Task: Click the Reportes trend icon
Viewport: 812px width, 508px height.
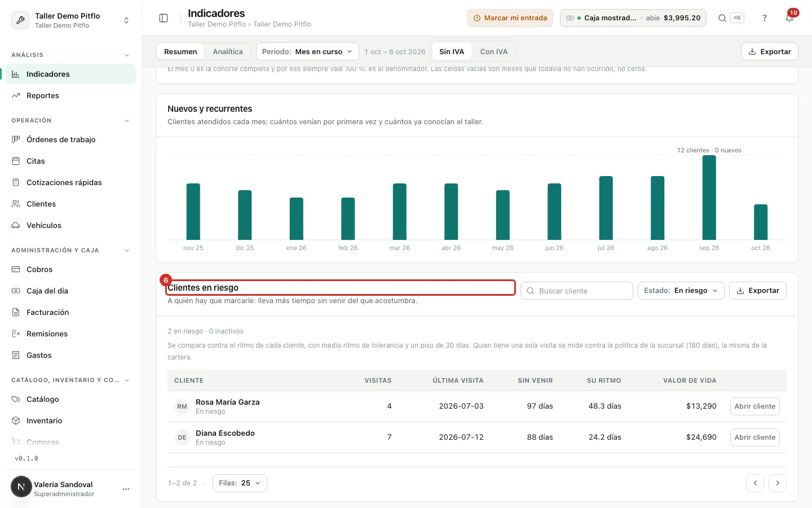Action: pyautogui.click(x=16, y=95)
